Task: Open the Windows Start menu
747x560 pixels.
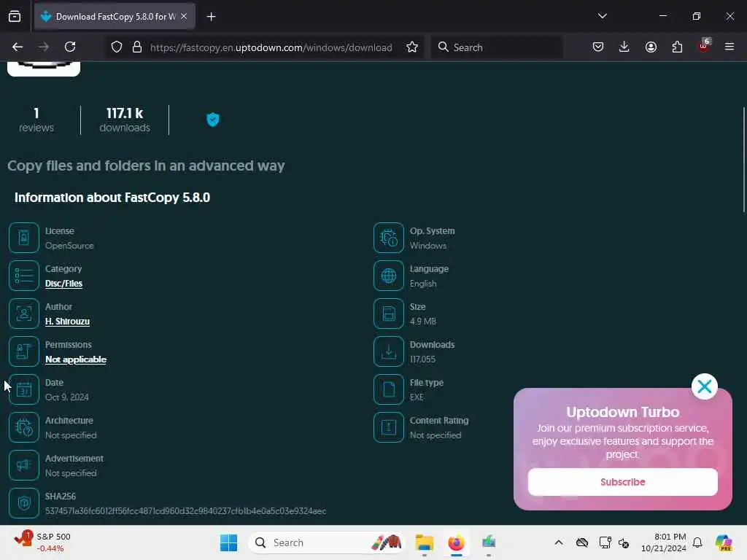Action: [228, 542]
